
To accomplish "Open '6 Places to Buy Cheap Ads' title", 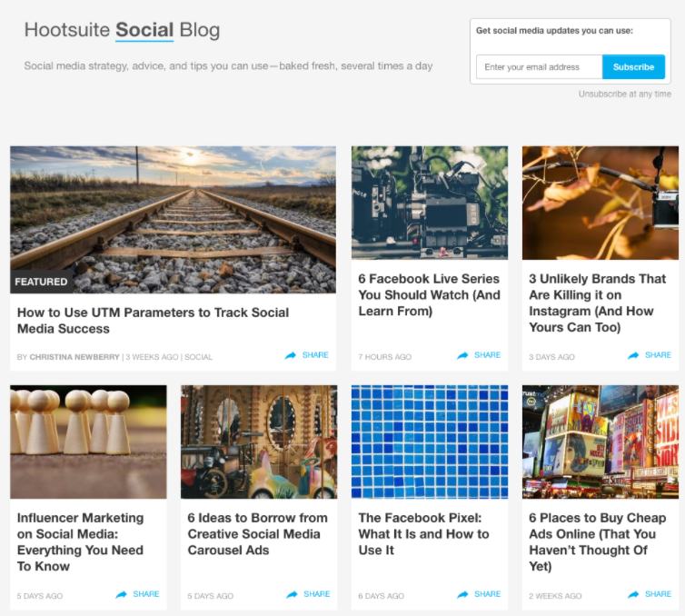I will pyautogui.click(x=597, y=541).
